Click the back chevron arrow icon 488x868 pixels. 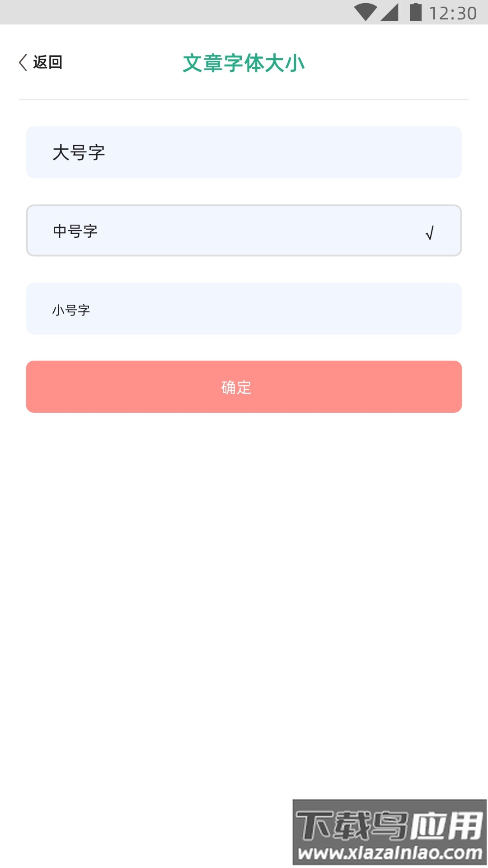(x=23, y=62)
